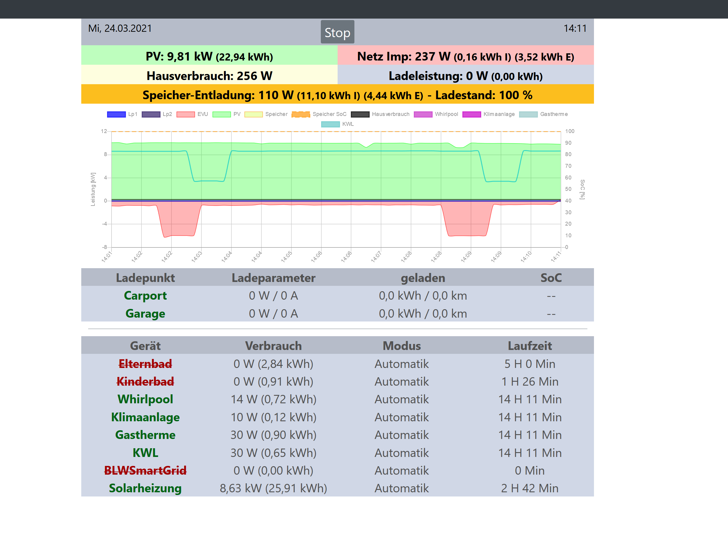Image resolution: width=728 pixels, height=560 pixels.
Task: Select the BLWSmartGrid device label
Action: pyautogui.click(x=145, y=471)
